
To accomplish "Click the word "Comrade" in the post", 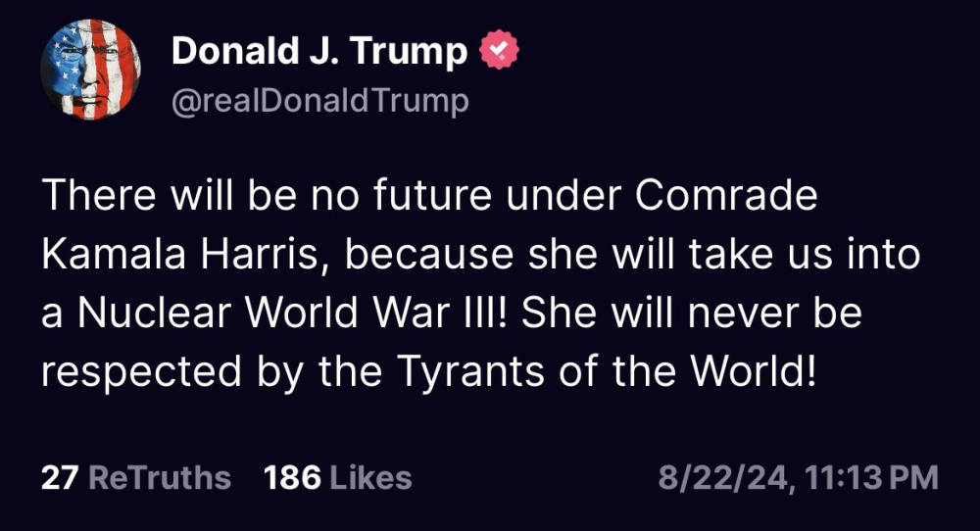I will point(726,197).
